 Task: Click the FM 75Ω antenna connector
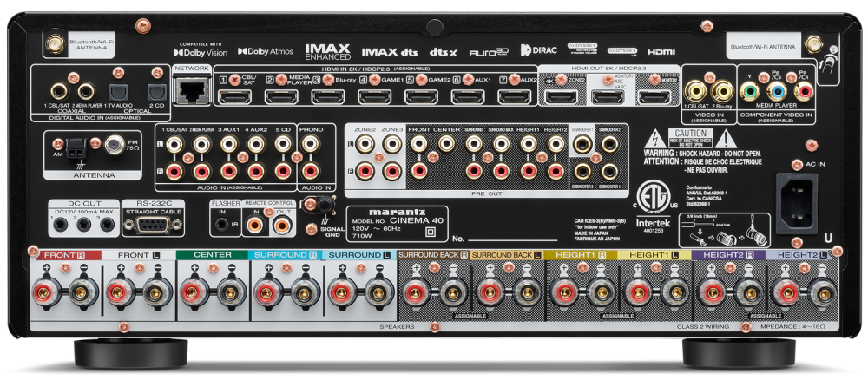[x=115, y=145]
